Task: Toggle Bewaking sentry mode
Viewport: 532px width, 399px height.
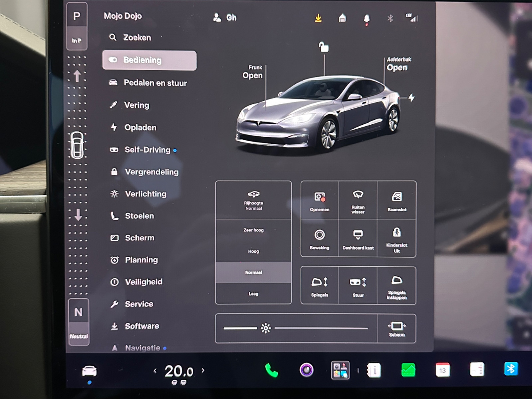Action: [320, 238]
